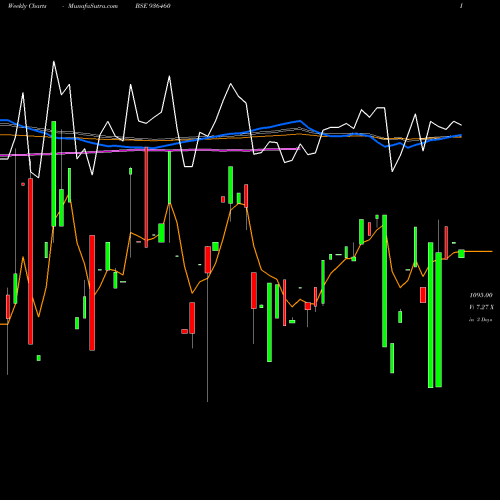Screen dimensions: 500x500
Task: Click the "BSE 936460" symbol text
Action: click(x=153, y=6)
